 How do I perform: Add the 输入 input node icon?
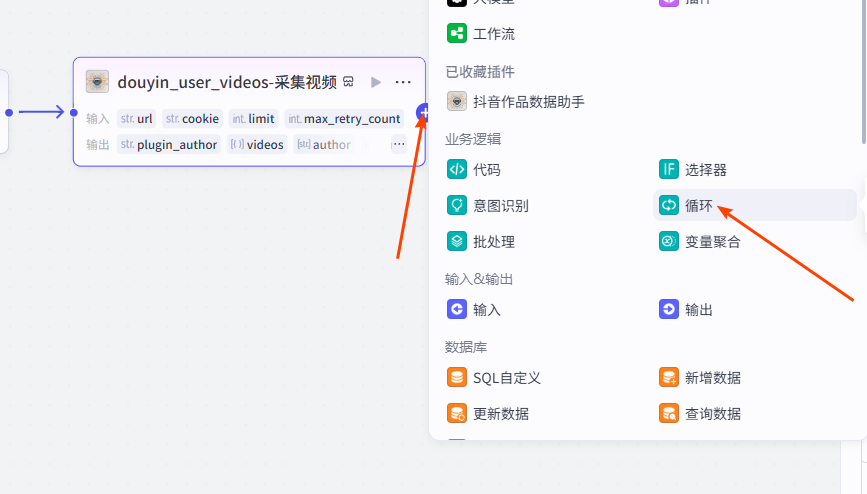(x=457, y=310)
